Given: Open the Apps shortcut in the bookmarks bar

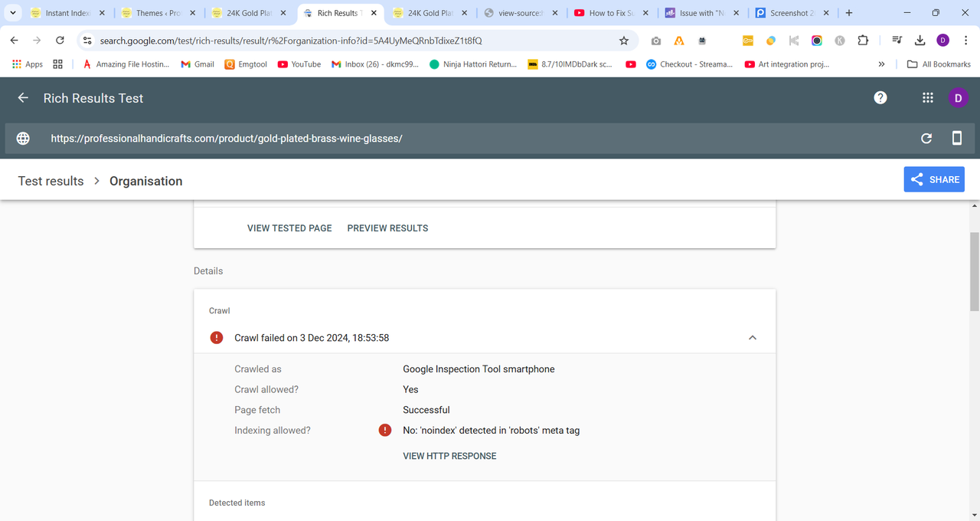Looking at the screenshot, I should click(x=28, y=64).
